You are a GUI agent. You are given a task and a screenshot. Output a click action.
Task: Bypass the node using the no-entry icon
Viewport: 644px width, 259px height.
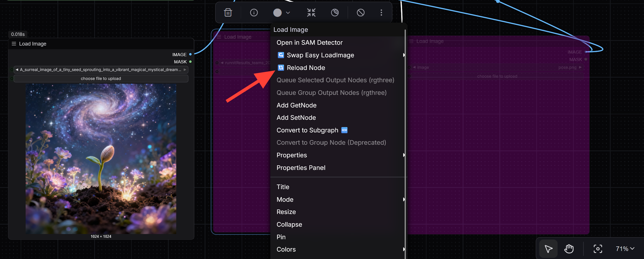pos(361,12)
